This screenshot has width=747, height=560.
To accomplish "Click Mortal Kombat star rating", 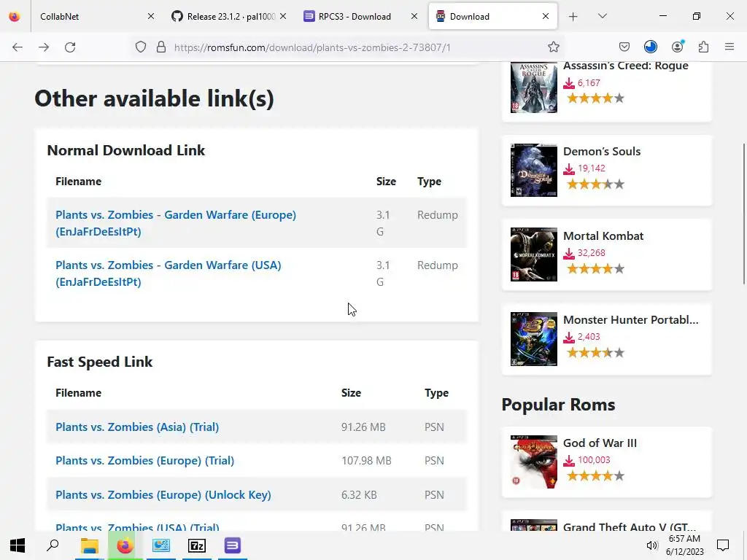I will 595,268.
